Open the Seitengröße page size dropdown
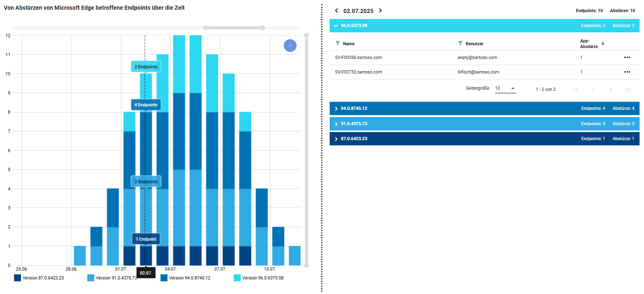 pyautogui.click(x=506, y=88)
